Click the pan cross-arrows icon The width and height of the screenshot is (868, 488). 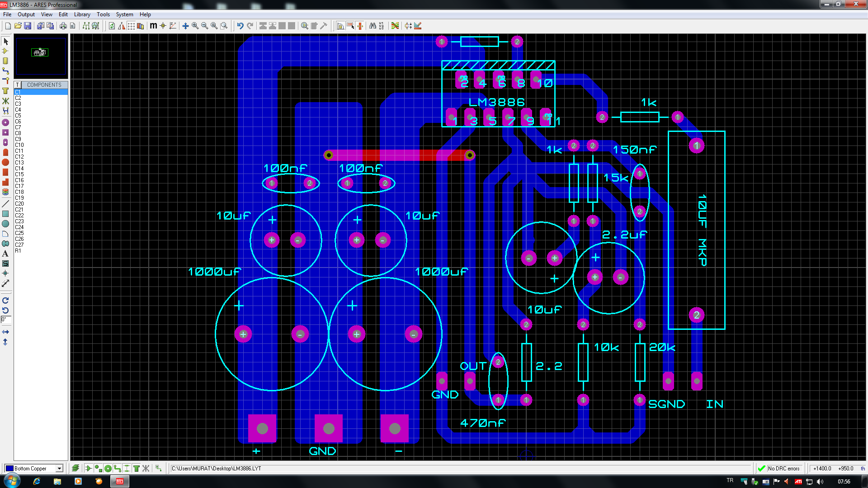(185, 26)
